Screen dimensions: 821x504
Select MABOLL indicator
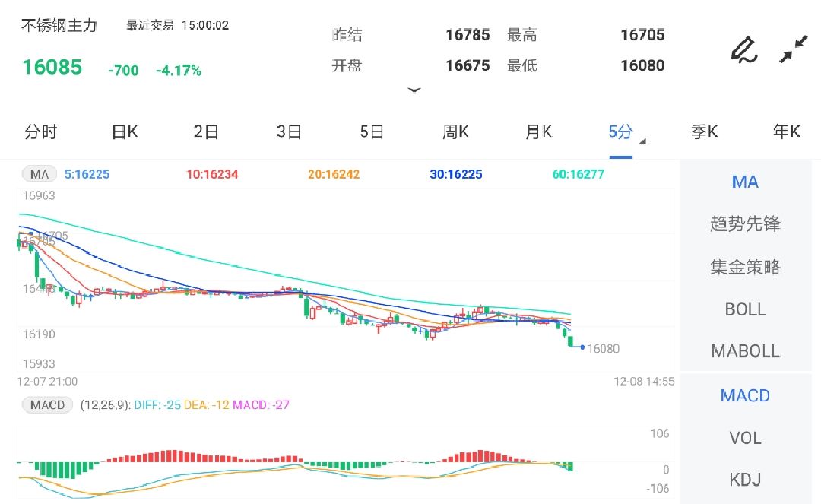click(x=745, y=350)
